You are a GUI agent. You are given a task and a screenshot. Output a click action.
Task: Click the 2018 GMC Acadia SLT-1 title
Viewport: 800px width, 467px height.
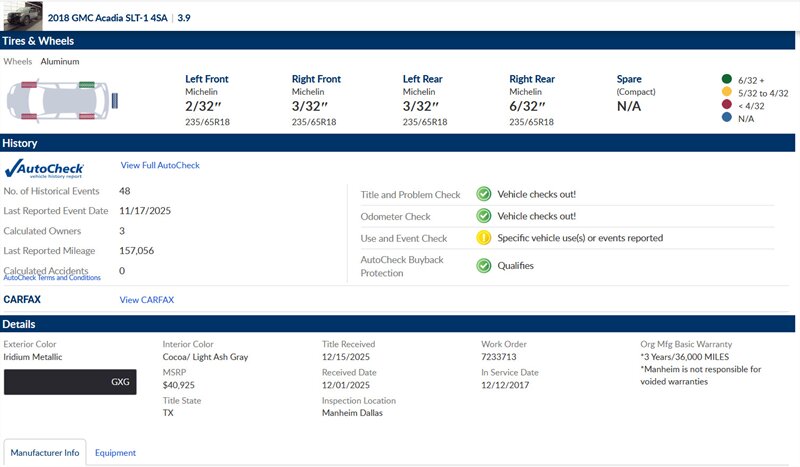[108, 18]
